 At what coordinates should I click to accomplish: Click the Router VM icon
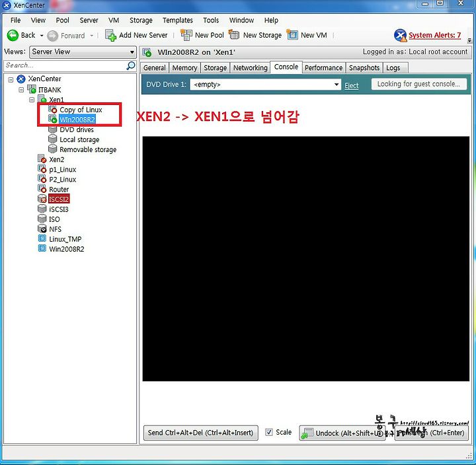(42, 189)
